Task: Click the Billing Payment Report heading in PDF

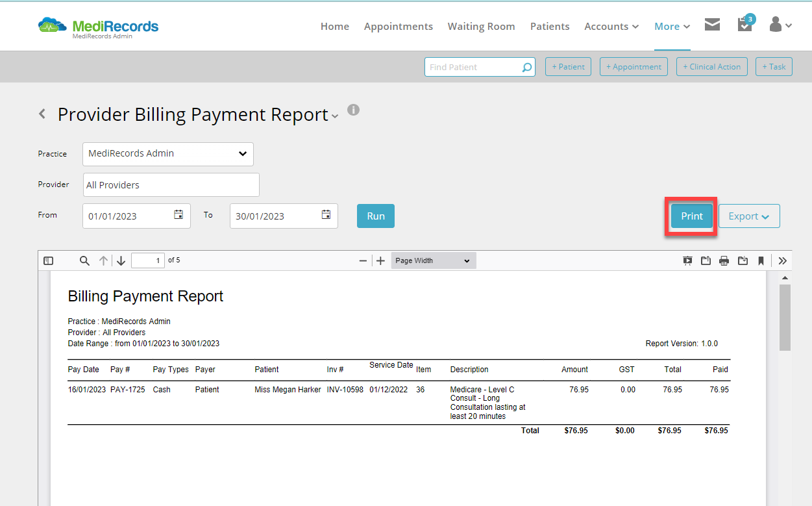Action: [145, 297]
